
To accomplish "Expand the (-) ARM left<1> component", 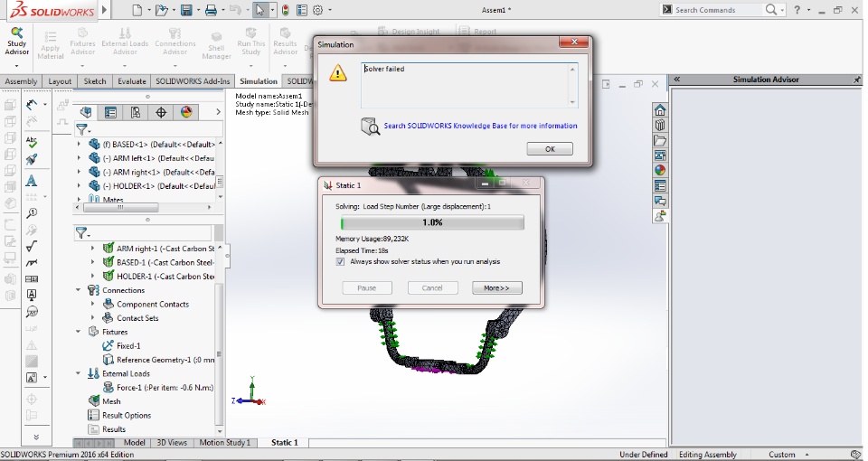I will pyautogui.click(x=79, y=158).
